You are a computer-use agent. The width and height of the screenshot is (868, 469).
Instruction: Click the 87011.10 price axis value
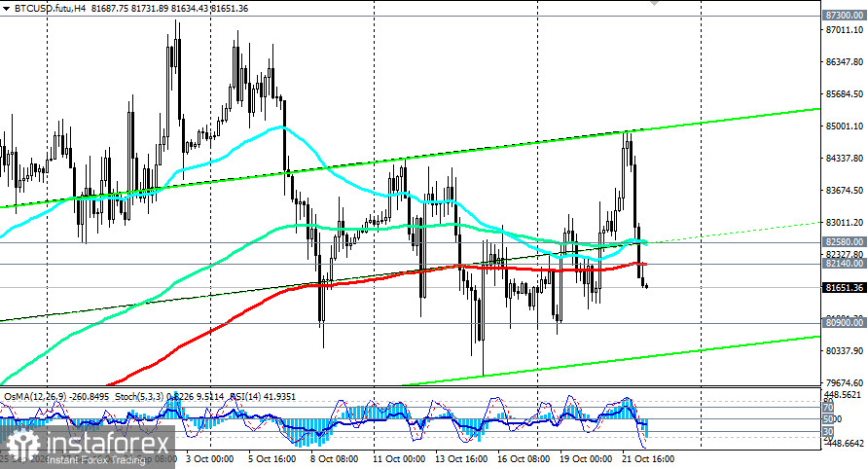point(845,30)
